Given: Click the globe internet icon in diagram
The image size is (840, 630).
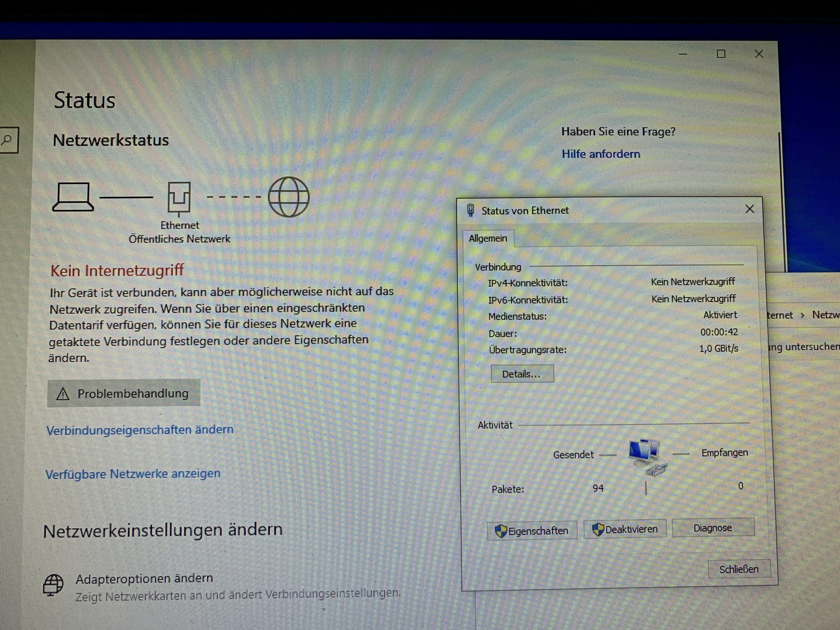Looking at the screenshot, I should [x=289, y=197].
